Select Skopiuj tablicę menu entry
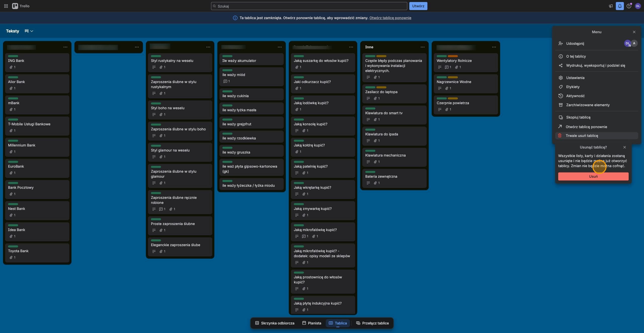644x333 pixels. (x=596, y=117)
